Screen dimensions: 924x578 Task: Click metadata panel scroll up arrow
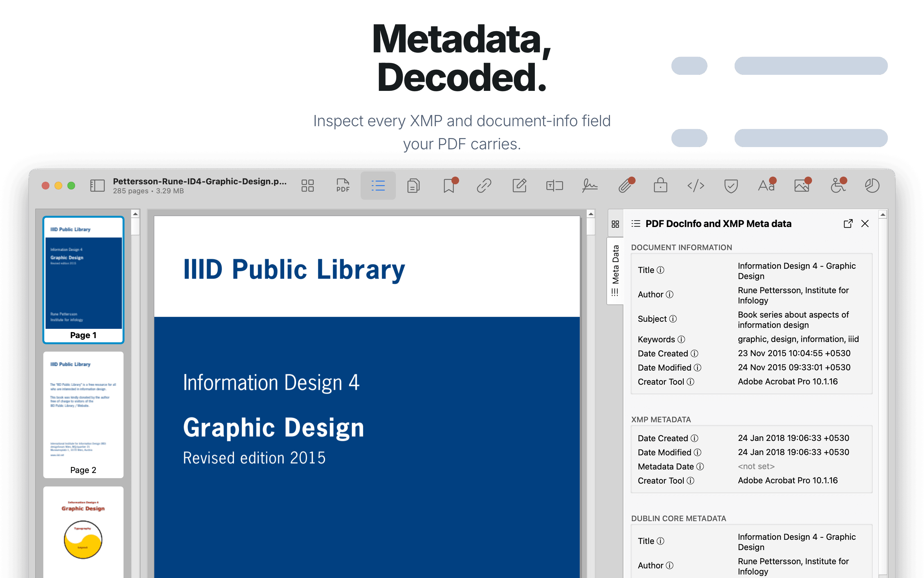pos(883,215)
